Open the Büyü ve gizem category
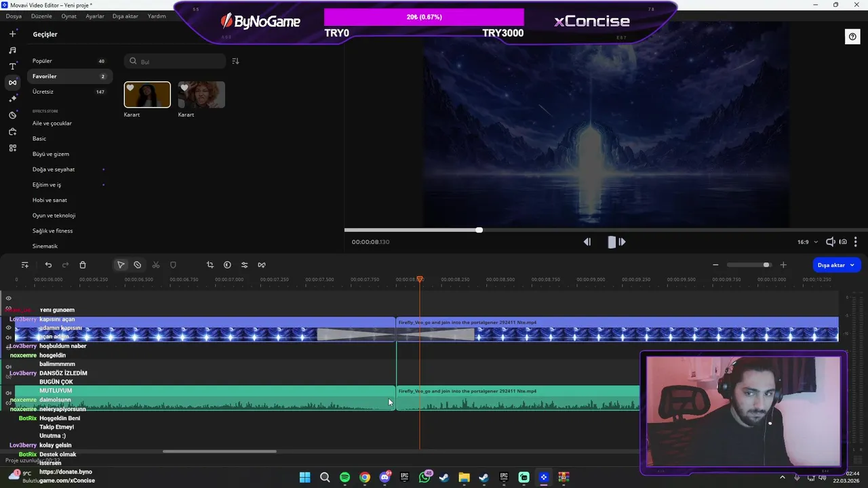868x488 pixels. 51,154
